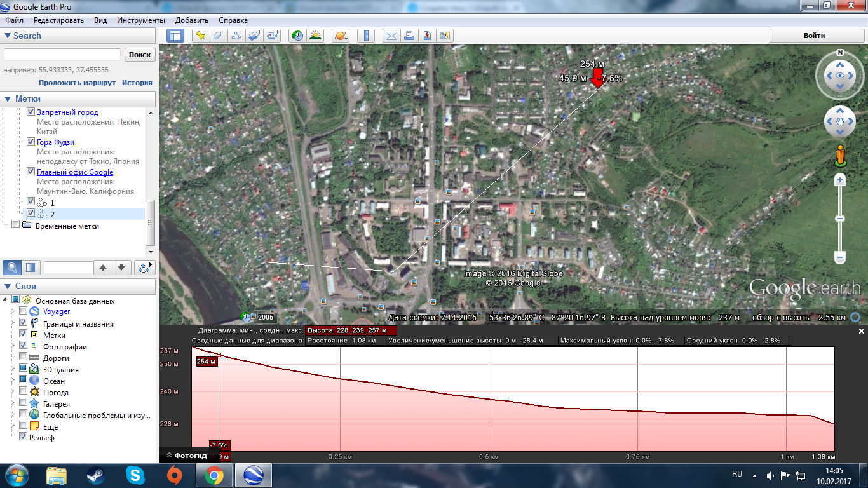Click the Email toolbar icon
The width and height of the screenshot is (868, 488).
(x=391, y=36)
